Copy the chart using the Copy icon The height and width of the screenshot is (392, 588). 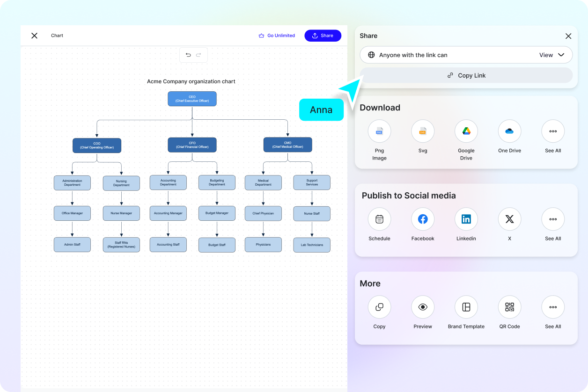(x=379, y=307)
